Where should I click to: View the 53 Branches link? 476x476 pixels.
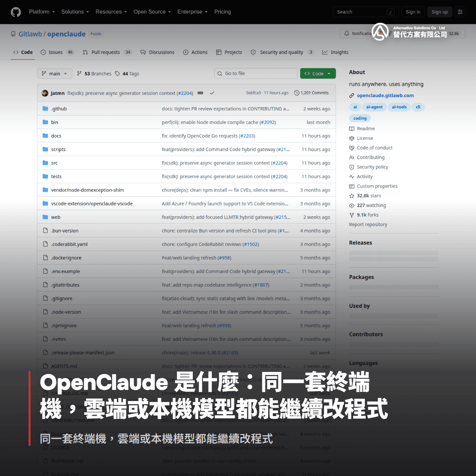pyautogui.click(x=94, y=74)
